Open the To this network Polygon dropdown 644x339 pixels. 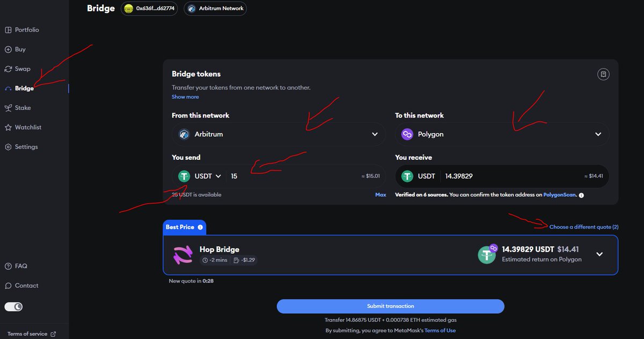click(502, 134)
